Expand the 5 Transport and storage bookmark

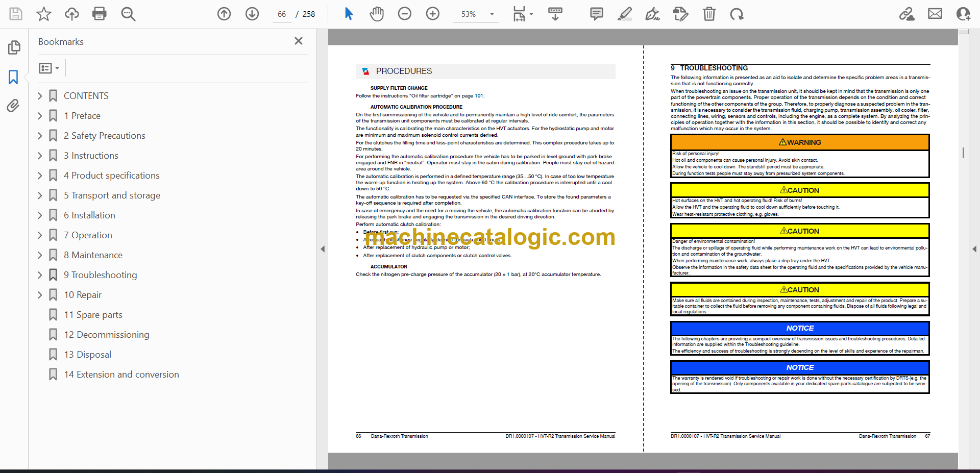coord(40,195)
